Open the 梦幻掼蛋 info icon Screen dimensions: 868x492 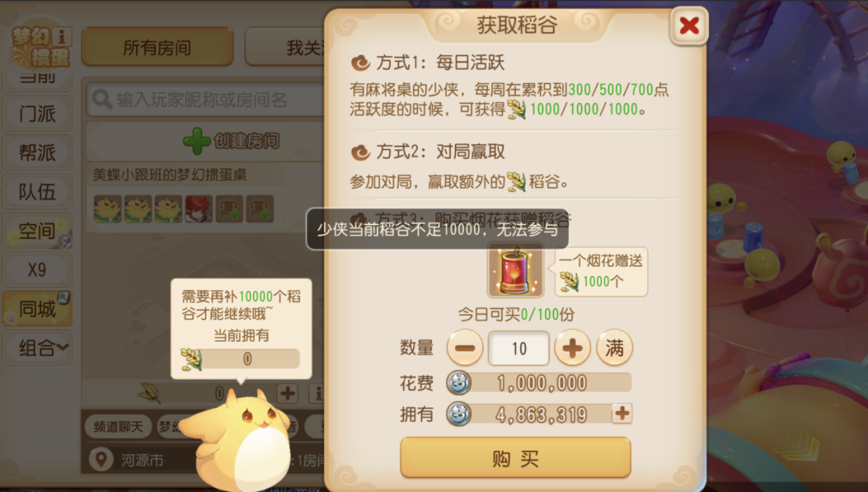click(x=61, y=36)
